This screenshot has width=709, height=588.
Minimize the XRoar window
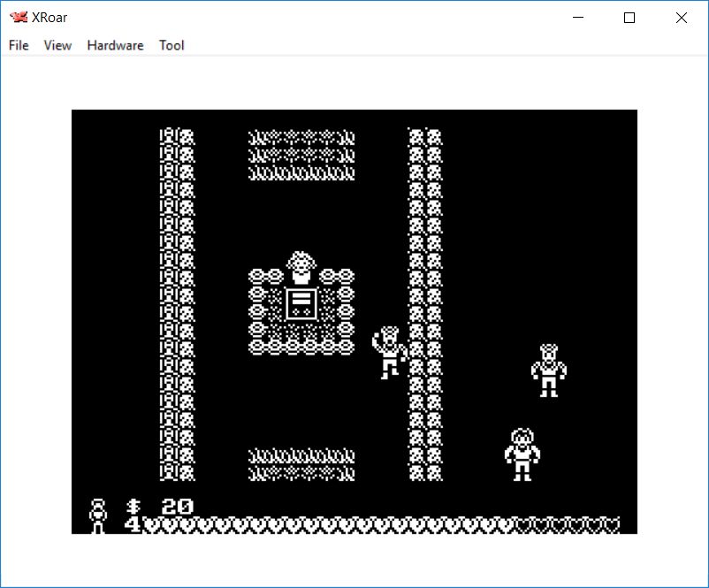(x=578, y=18)
